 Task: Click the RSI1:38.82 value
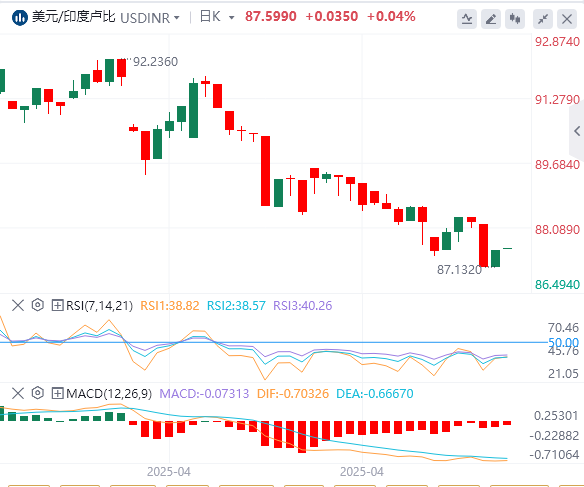170,306
